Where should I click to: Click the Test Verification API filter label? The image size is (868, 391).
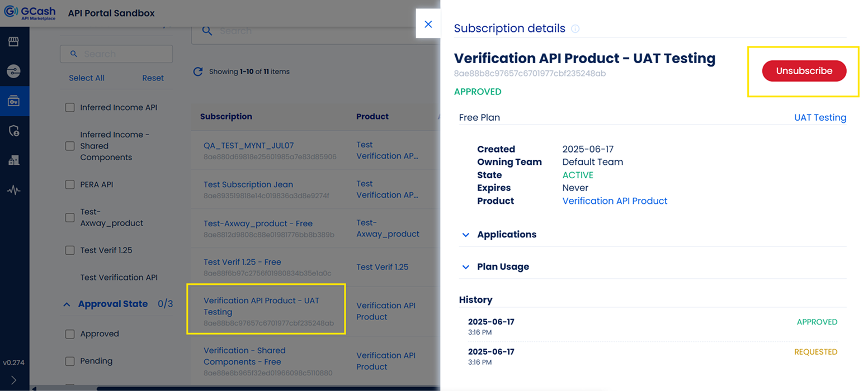[119, 278]
